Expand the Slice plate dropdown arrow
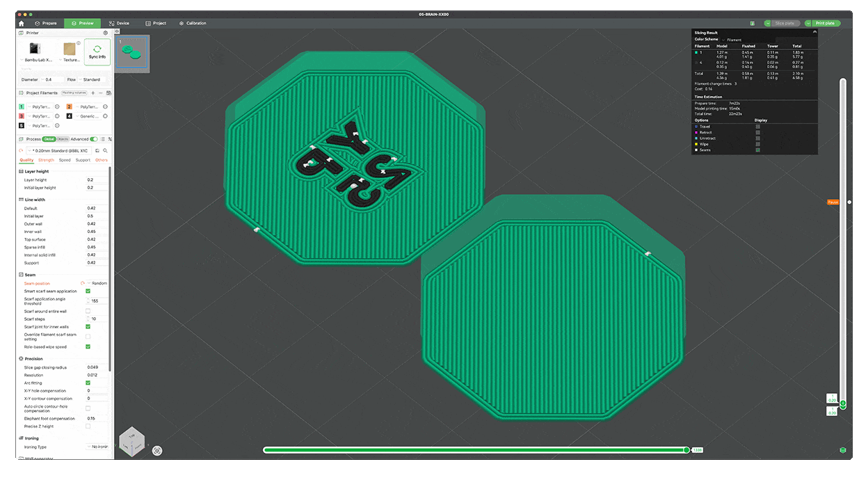This screenshot has height=480, width=868. (x=768, y=23)
